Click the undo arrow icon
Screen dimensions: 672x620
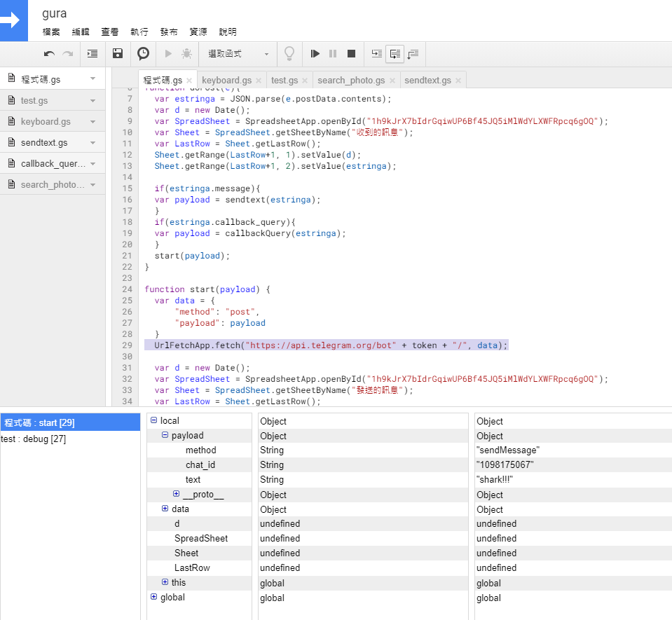[x=49, y=54]
